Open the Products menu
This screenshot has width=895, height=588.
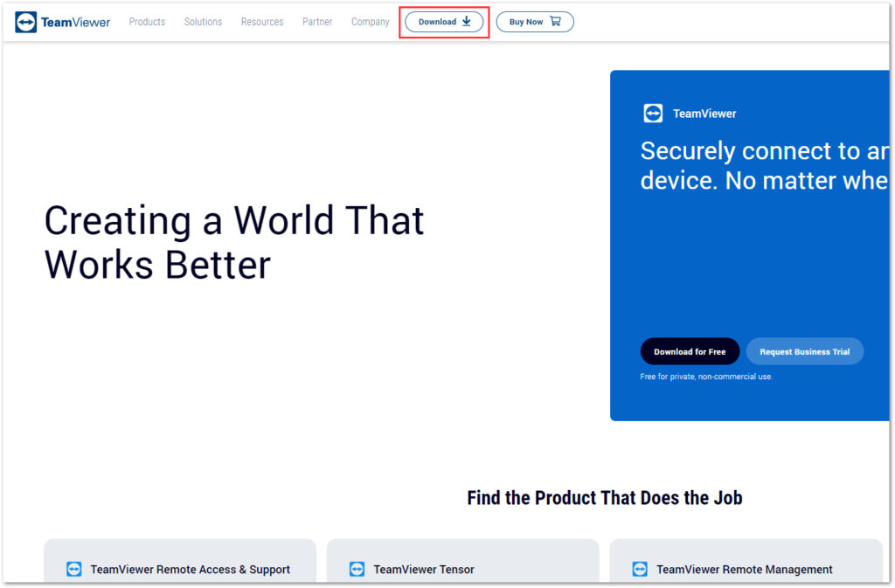click(x=147, y=22)
